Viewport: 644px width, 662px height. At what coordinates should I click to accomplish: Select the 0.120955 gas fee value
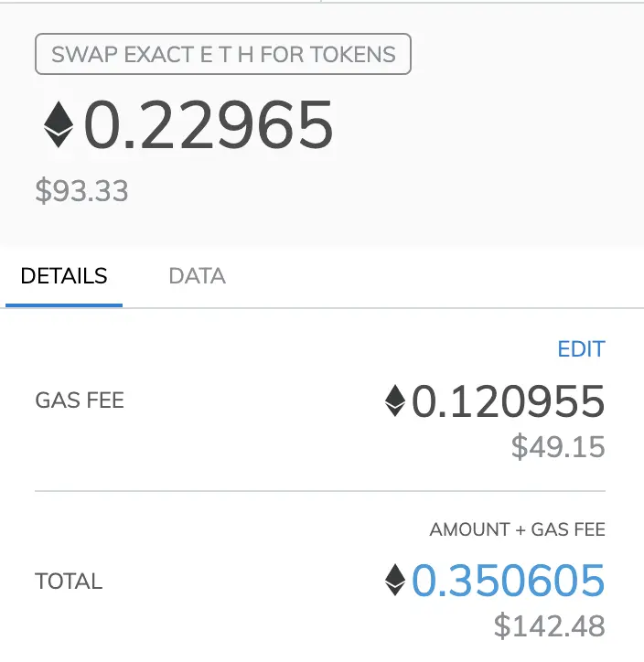click(508, 401)
